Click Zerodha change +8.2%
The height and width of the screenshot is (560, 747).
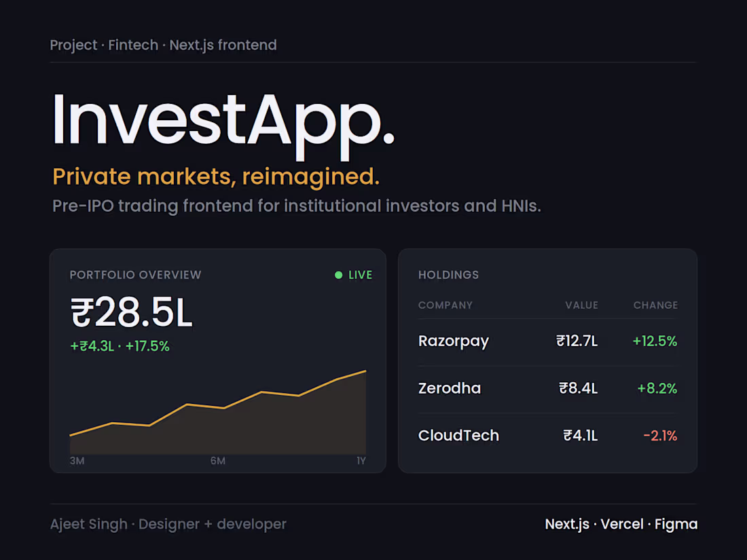coord(657,388)
